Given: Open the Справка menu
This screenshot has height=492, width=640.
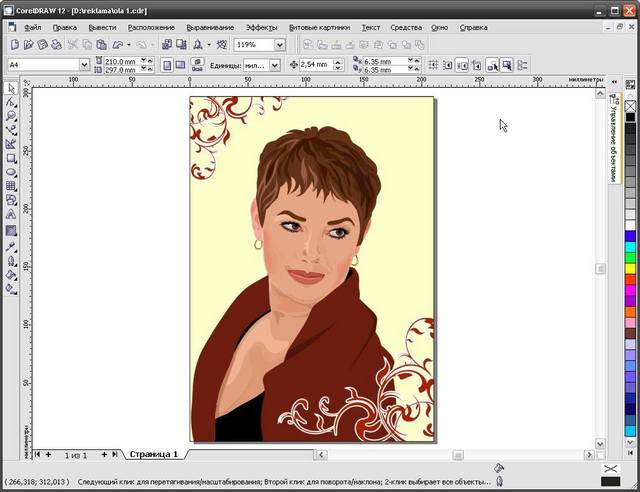Looking at the screenshot, I should click(x=473, y=28).
